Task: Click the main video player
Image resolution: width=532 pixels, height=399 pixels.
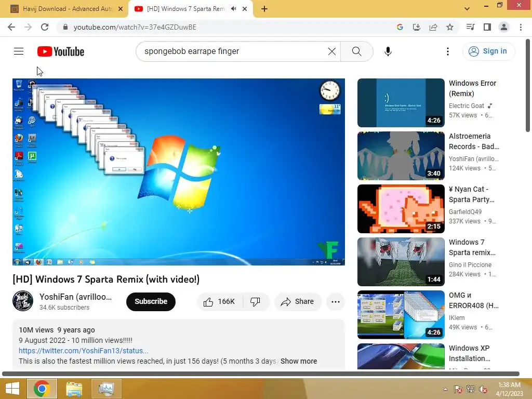Action: 179,172
